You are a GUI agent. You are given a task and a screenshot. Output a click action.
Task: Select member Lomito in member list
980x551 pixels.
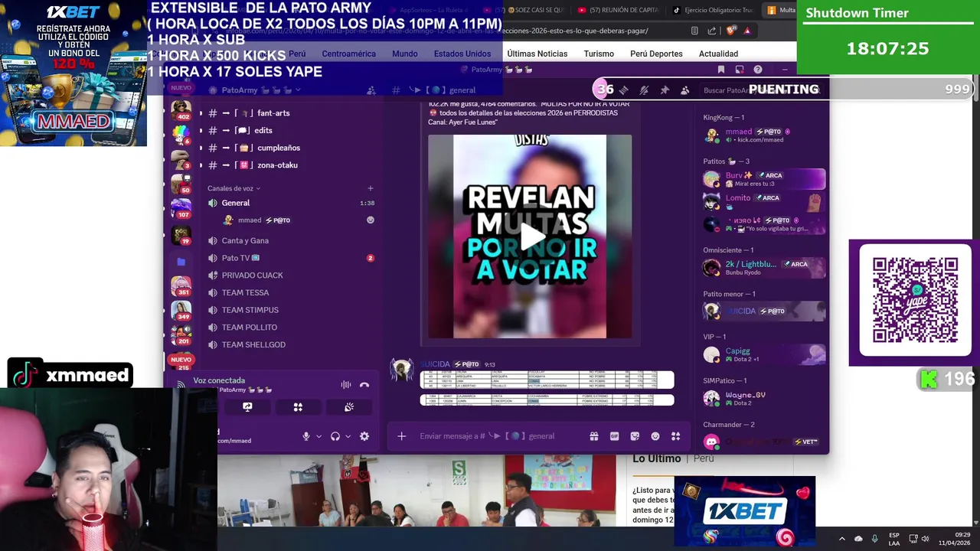pos(763,201)
